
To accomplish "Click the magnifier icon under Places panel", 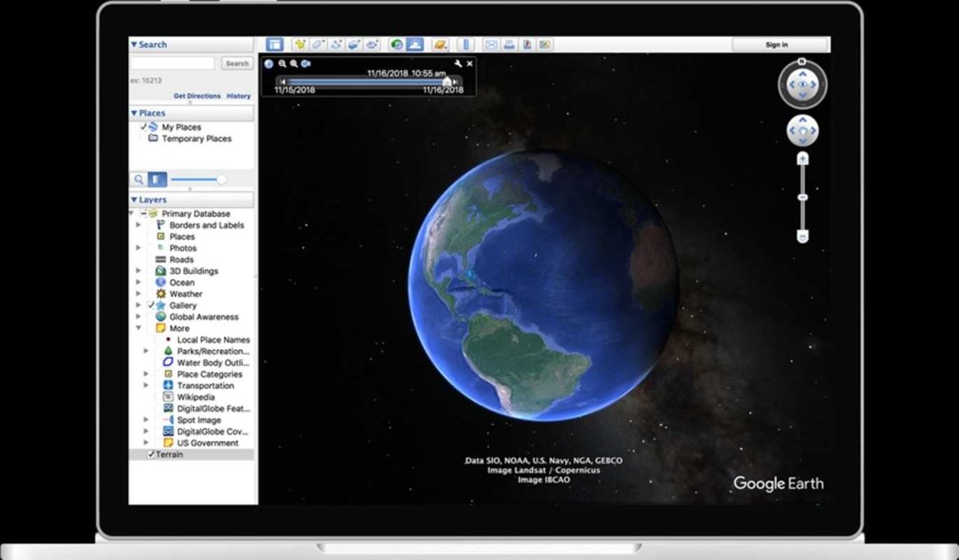I will click(x=139, y=180).
